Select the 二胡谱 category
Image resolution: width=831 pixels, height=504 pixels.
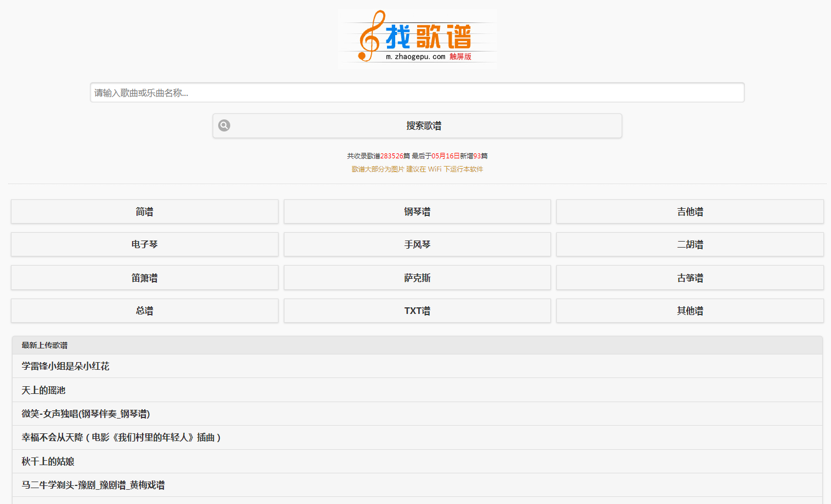[x=690, y=244]
